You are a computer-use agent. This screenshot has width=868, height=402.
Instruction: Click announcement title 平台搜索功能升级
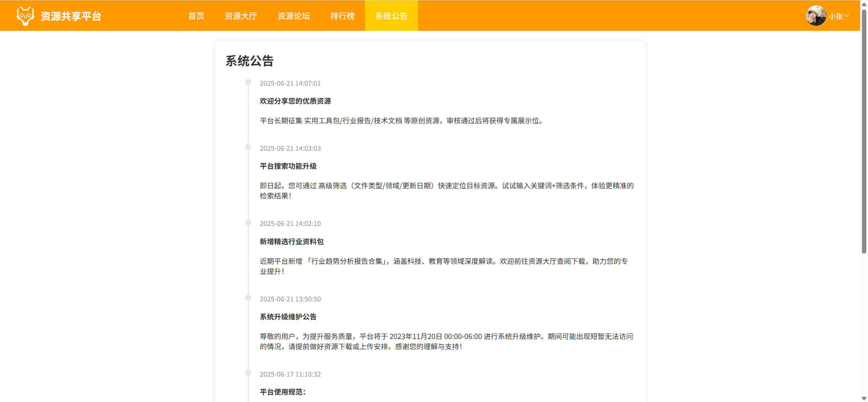(x=288, y=166)
